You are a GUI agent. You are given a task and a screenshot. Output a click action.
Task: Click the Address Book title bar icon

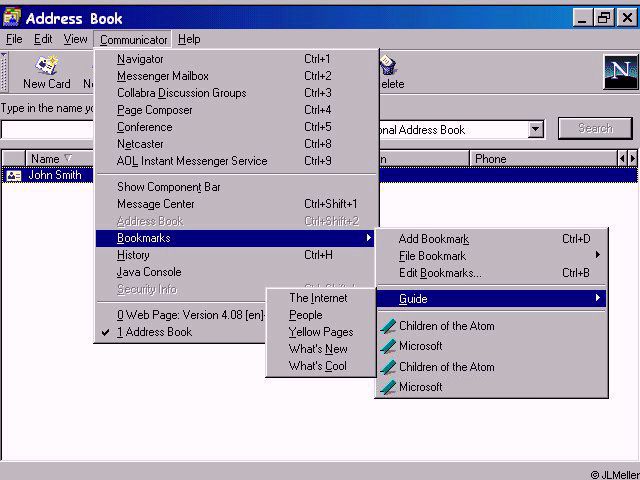[12, 17]
